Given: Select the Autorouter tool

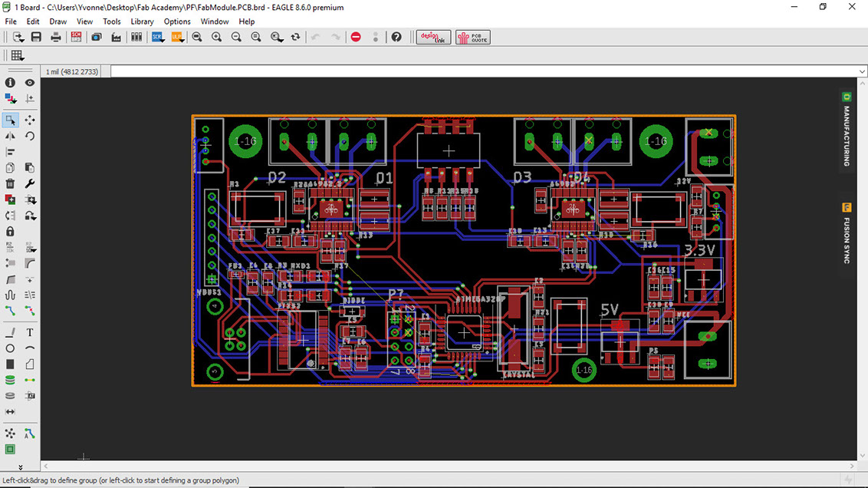Looking at the screenshot, I should pyautogui.click(x=30, y=434).
